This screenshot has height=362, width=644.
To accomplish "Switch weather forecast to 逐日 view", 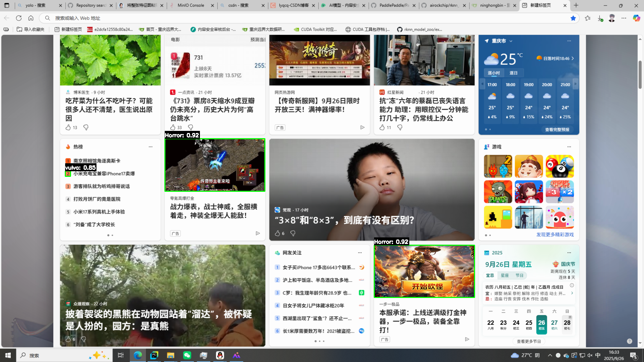I will coord(513,73).
